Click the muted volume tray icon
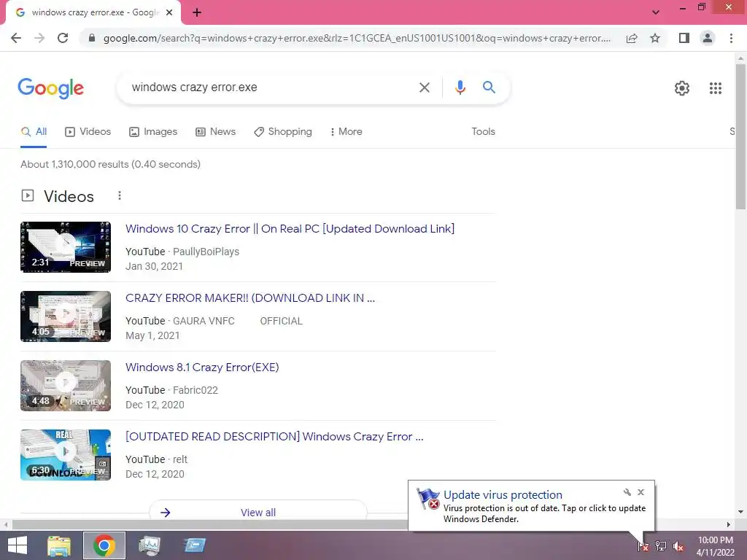The image size is (747, 560). (678, 546)
